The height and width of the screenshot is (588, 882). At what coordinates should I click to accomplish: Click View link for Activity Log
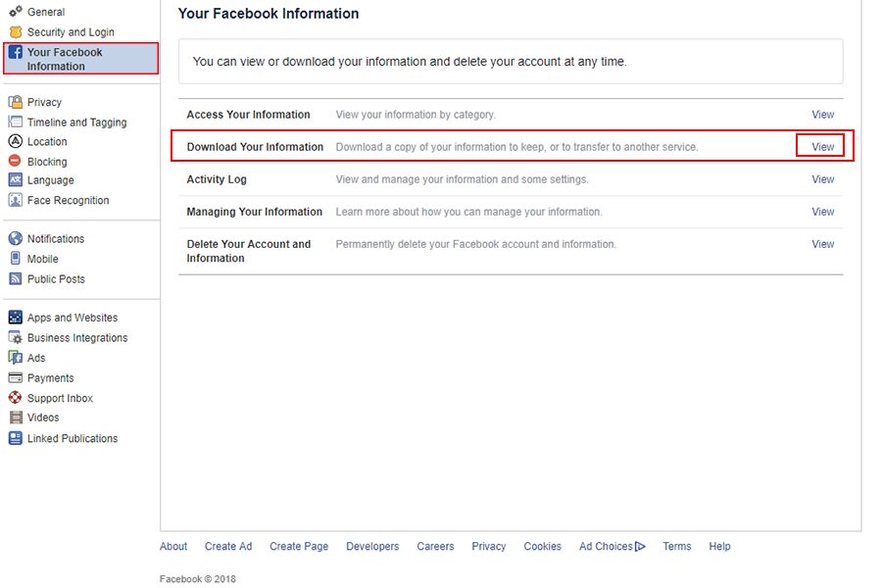(822, 179)
